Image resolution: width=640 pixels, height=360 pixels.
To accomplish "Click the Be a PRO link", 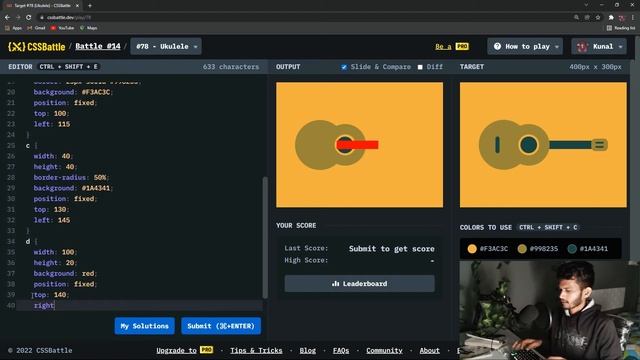I will (451, 47).
